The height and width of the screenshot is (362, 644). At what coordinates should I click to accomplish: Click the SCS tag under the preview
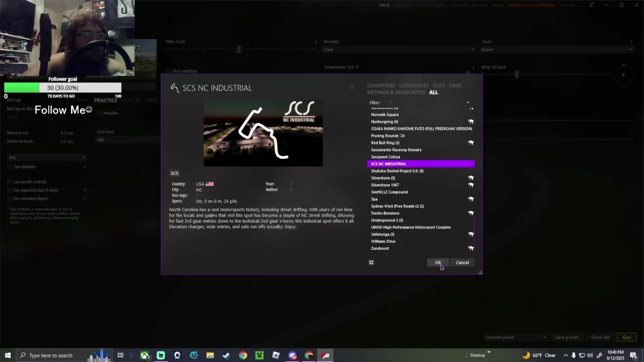[x=175, y=173]
